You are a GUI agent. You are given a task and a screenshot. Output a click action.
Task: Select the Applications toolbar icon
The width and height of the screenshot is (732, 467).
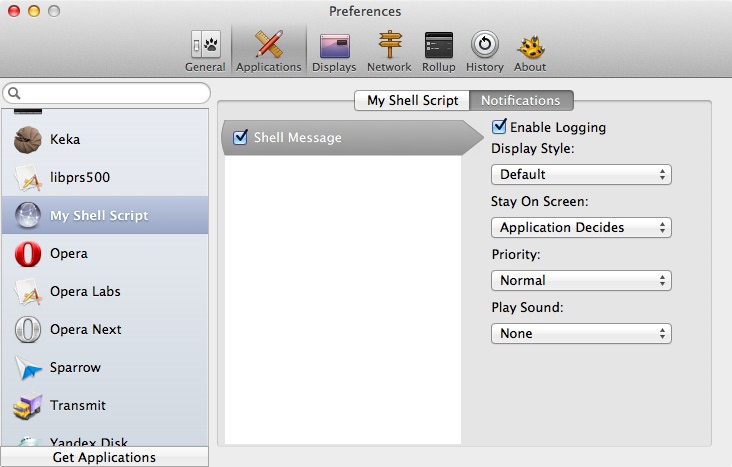[x=268, y=51]
